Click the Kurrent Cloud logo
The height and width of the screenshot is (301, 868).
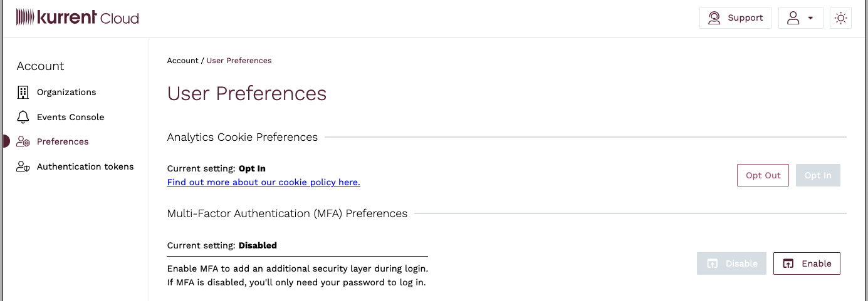tap(77, 18)
